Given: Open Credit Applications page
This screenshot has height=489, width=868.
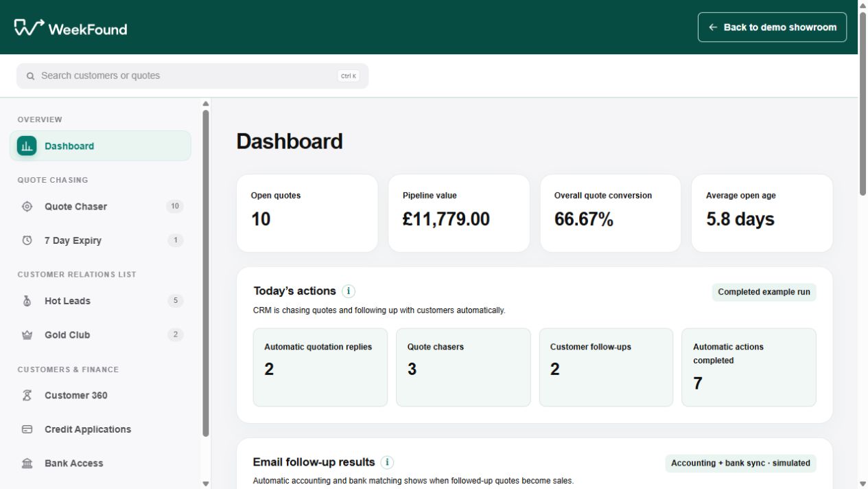Looking at the screenshot, I should (x=100, y=429).
